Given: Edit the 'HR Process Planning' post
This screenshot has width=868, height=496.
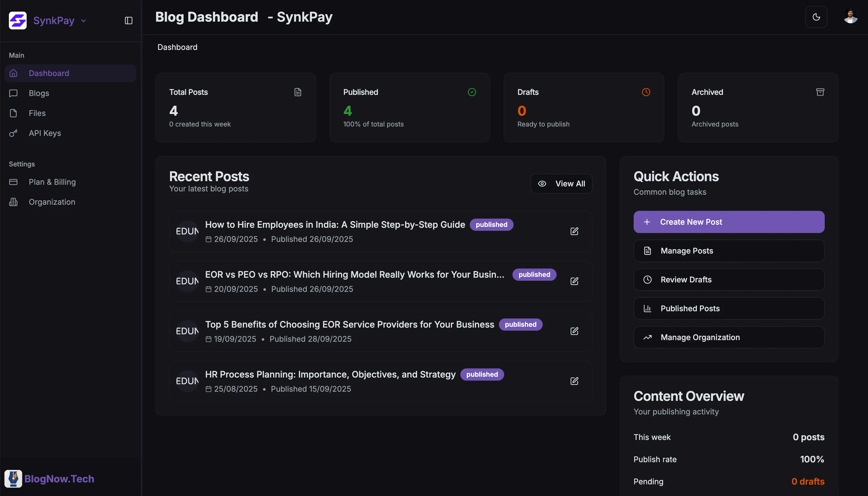Looking at the screenshot, I should pyautogui.click(x=575, y=381).
